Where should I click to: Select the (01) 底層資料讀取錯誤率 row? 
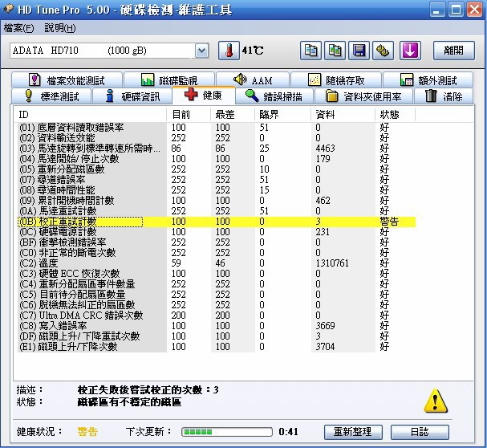tap(216, 128)
